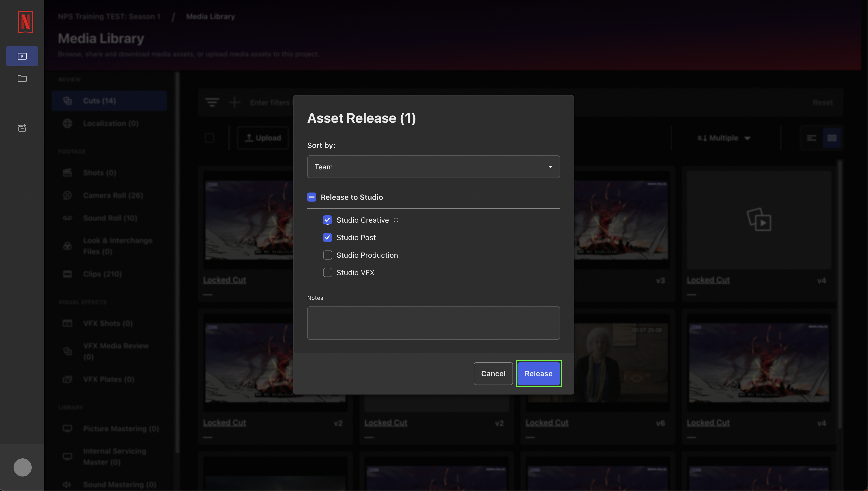Open the Multiple sort dropdown
Screen dimensions: 868x491
click(x=724, y=138)
